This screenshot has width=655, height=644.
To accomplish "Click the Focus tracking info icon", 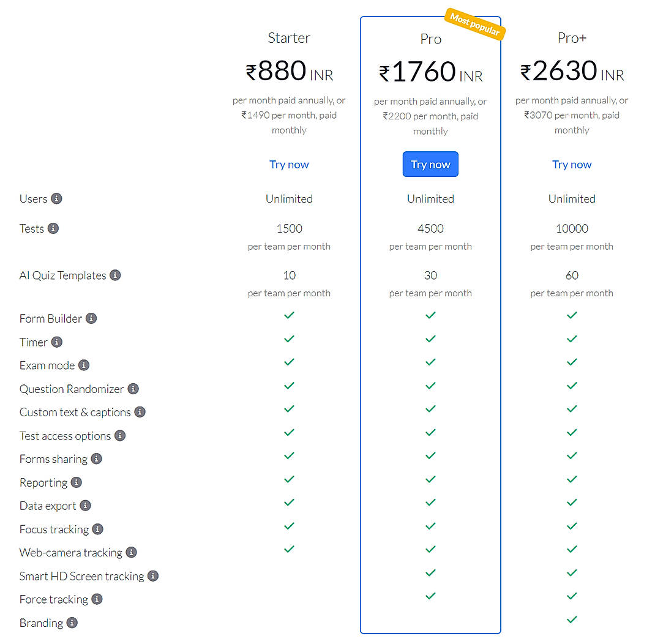I will [98, 529].
